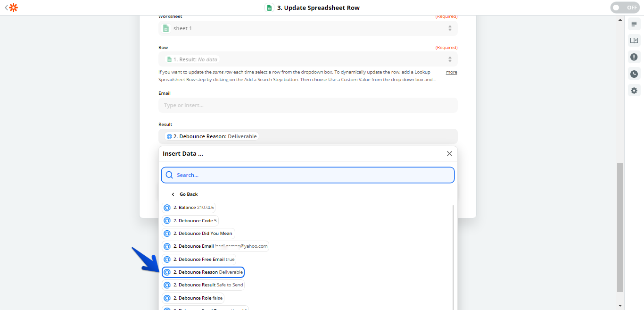The image size is (644, 310).
Task: Toggle the Zap ON/OFF switch
Action: 625,8
